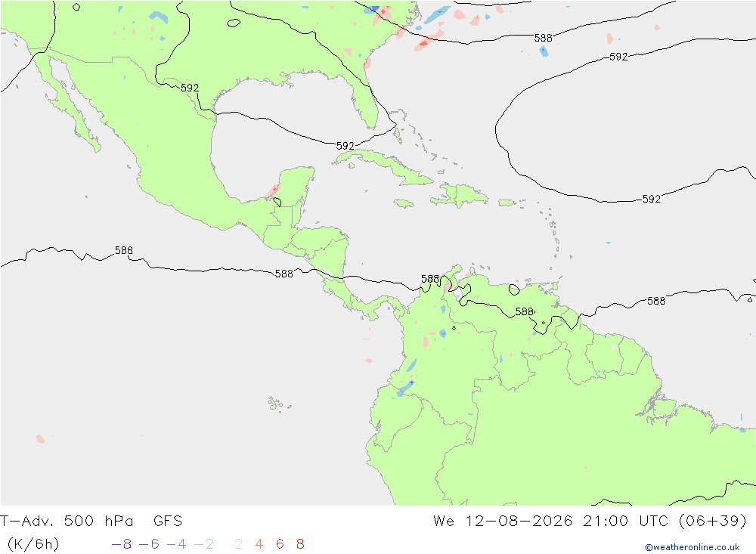756x554 pixels.
Task: Click the 588 label off US east coast
Action: click(543, 38)
